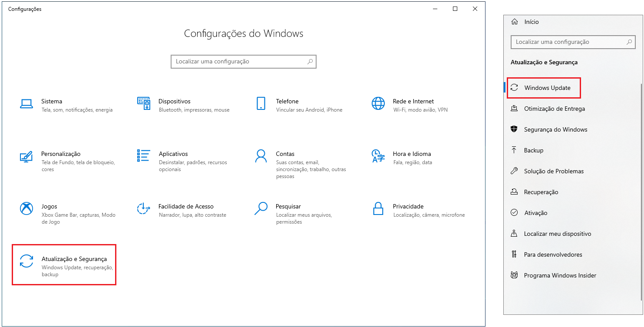The height and width of the screenshot is (327, 644).
Task: Click the 'Atualização e Segurança' sidebar heading
Action: 544,62
